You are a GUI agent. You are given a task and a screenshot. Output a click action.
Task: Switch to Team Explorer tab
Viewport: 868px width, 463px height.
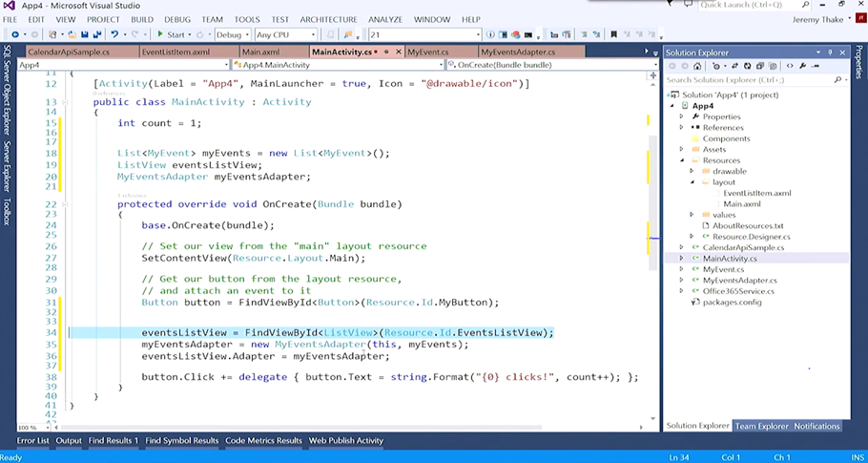(762, 426)
